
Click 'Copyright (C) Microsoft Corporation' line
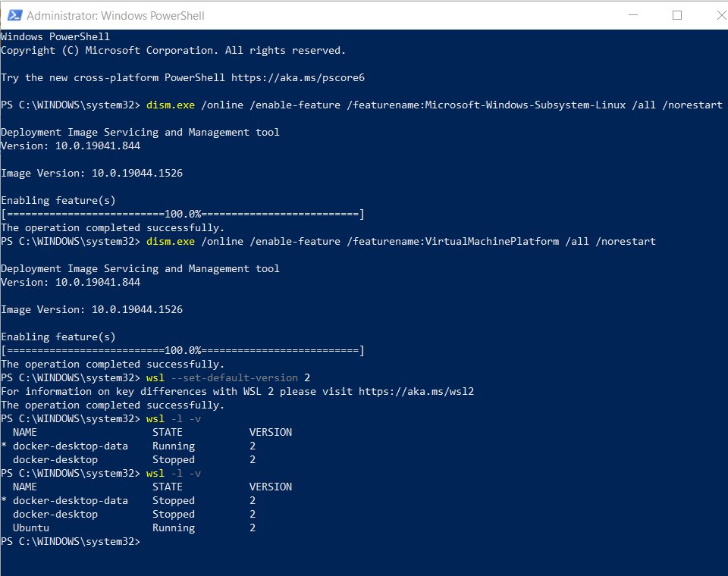point(173,50)
